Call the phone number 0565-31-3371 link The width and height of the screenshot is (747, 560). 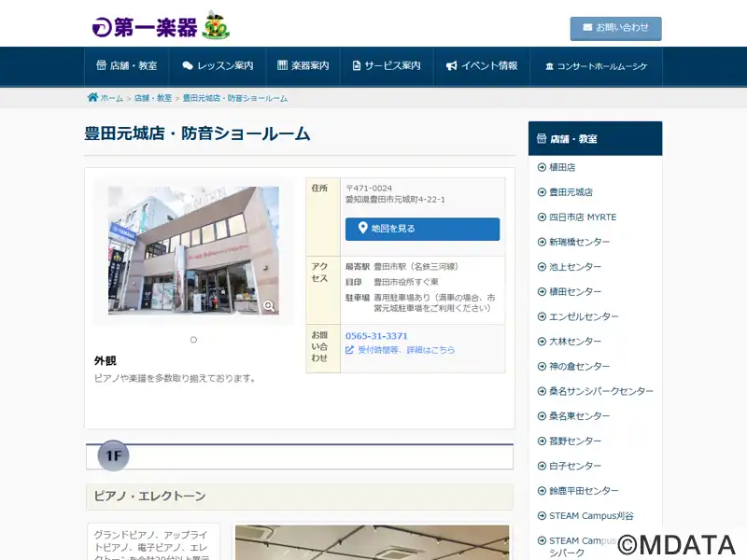376,336
